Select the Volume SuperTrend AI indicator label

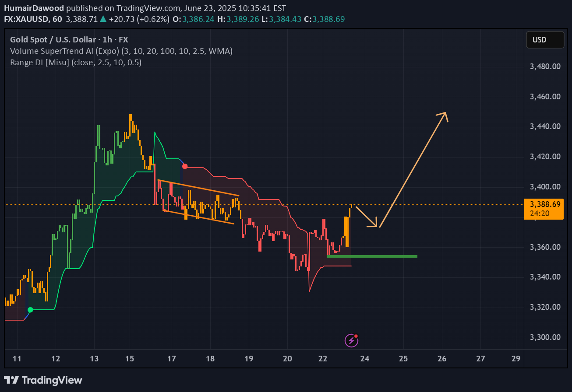(121, 51)
